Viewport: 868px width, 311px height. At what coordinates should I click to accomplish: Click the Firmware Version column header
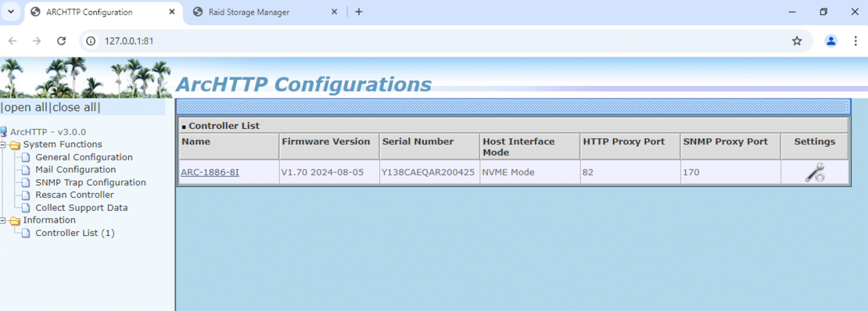tap(329, 147)
